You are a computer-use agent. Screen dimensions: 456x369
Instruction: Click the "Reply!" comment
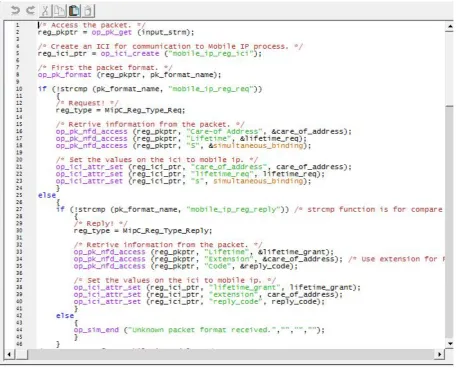click(x=100, y=224)
